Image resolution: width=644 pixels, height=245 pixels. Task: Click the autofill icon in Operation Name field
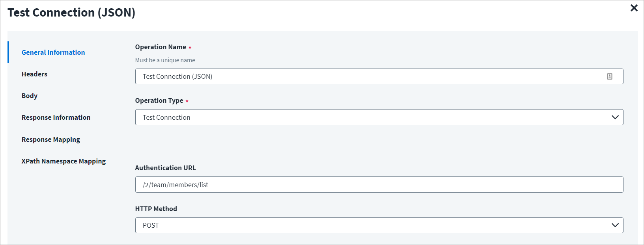609,76
